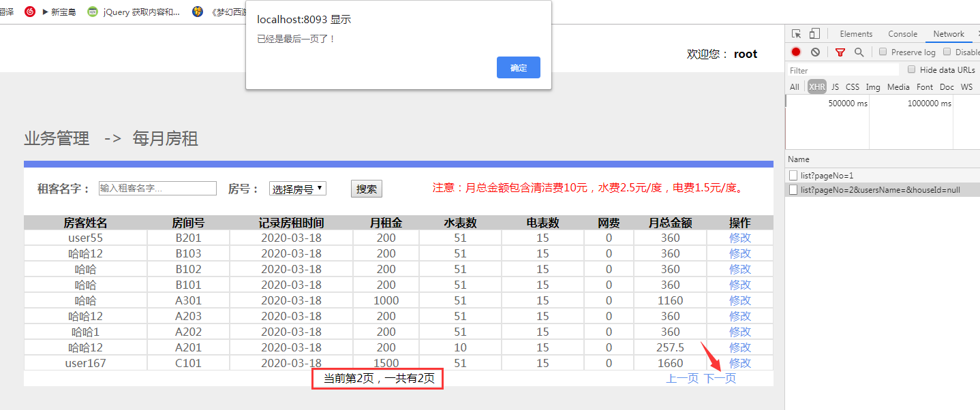Filter requests by All
The image size is (980, 410).
(795, 87)
